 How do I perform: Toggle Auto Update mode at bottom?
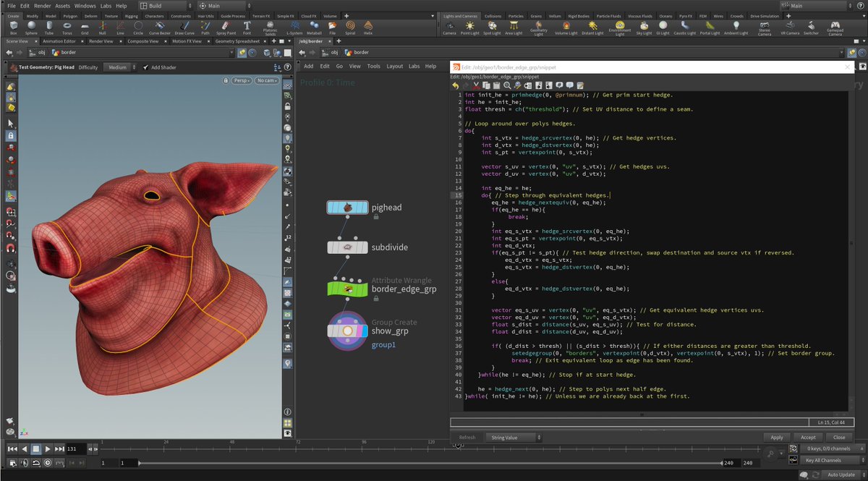843,474
